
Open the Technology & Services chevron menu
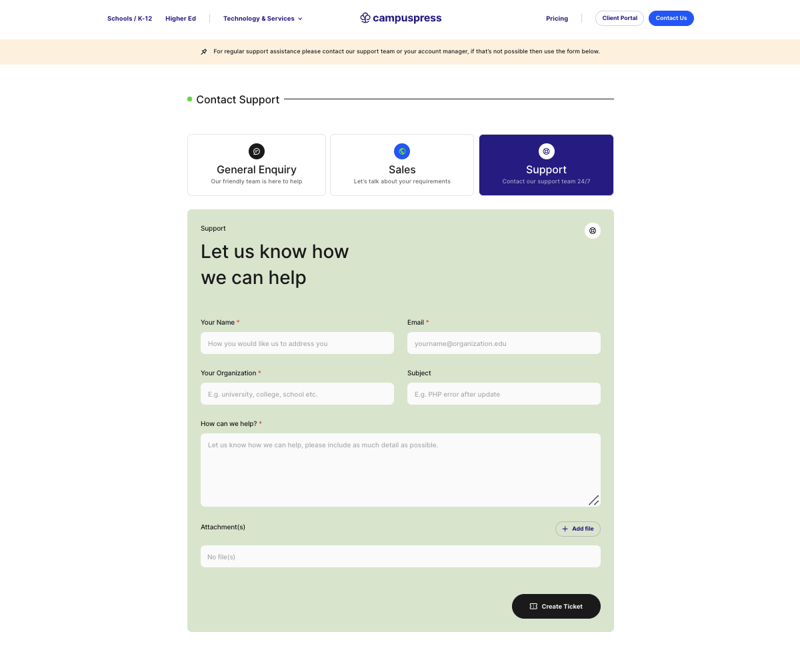pos(300,19)
